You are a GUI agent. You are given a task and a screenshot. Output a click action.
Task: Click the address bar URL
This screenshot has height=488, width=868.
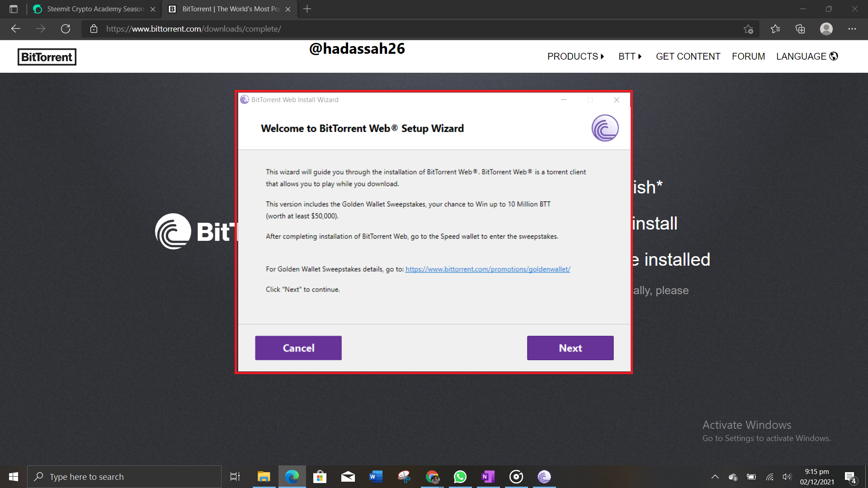193,29
